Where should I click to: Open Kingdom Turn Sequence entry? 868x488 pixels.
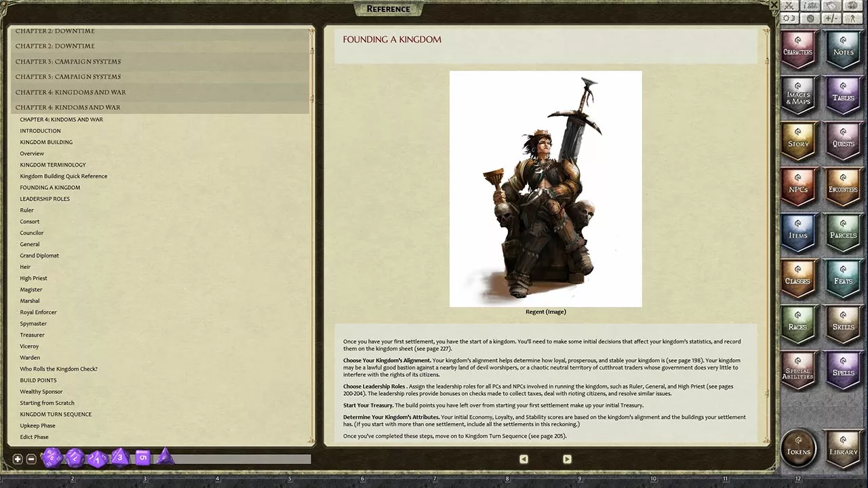pyautogui.click(x=56, y=414)
